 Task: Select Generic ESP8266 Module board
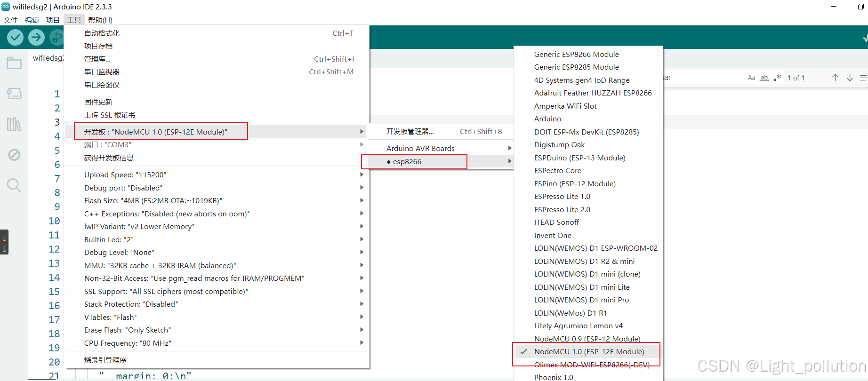[x=588, y=55]
